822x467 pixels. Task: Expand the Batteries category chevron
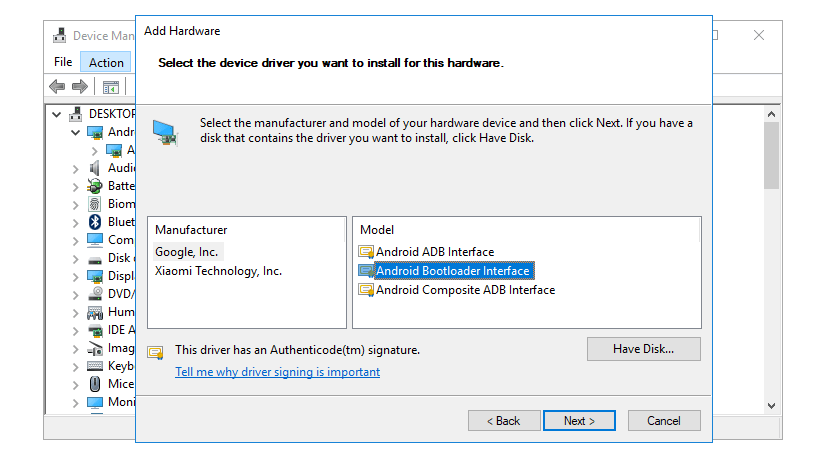(x=75, y=187)
